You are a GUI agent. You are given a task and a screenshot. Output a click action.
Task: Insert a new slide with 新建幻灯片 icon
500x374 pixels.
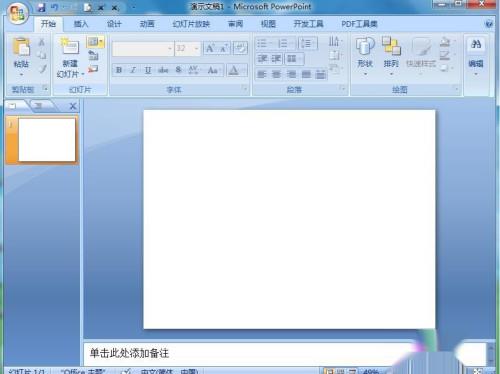[x=70, y=46]
